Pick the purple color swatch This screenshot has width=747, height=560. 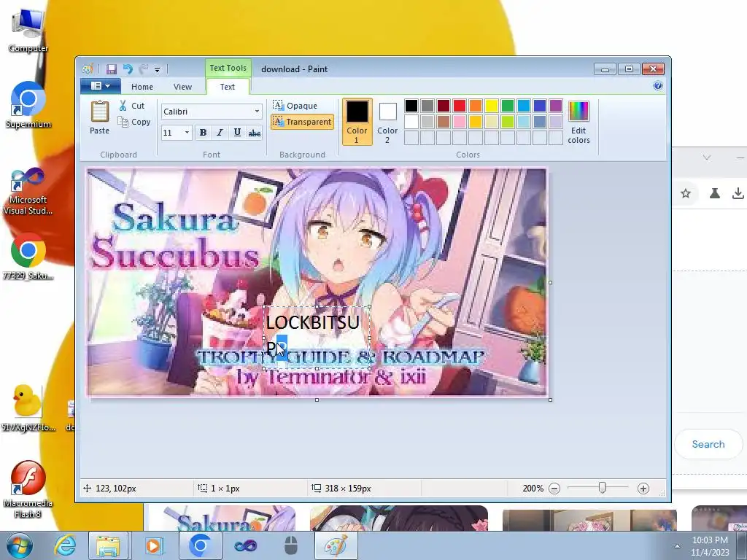click(555, 106)
